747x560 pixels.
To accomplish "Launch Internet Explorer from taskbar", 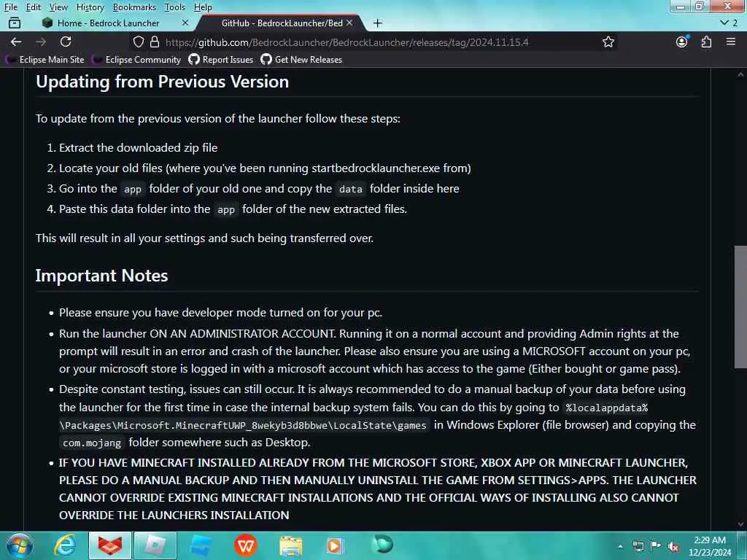I will coord(65,545).
